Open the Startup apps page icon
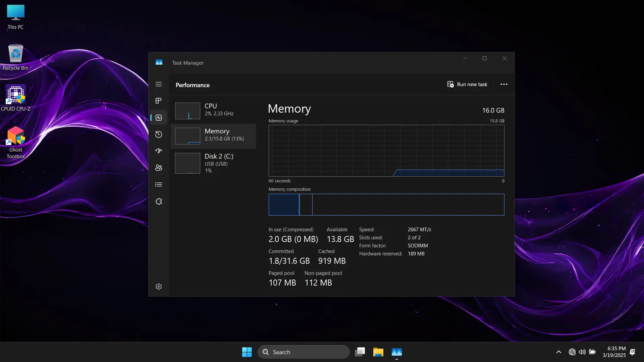644x362 pixels. [x=159, y=151]
